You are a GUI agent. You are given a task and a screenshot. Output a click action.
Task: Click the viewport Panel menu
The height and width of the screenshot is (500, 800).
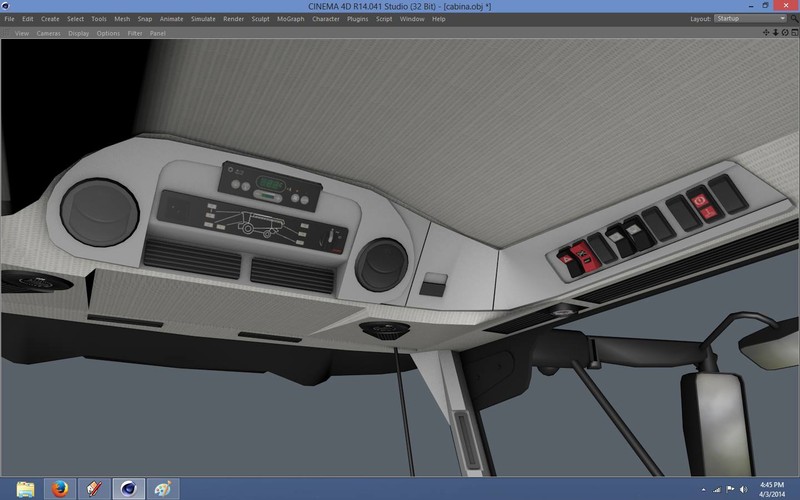[x=158, y=33]
